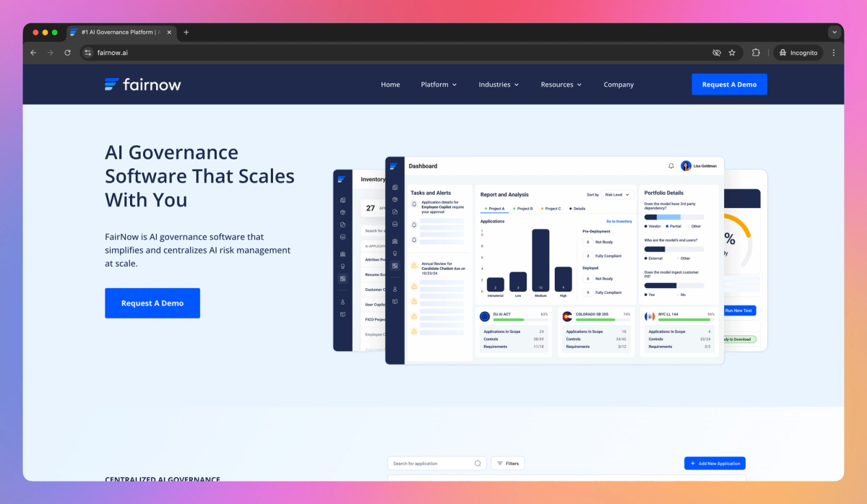This screenshot has width=867, height=504.
Task: Click the browser forward arrow
Action: 51,53
